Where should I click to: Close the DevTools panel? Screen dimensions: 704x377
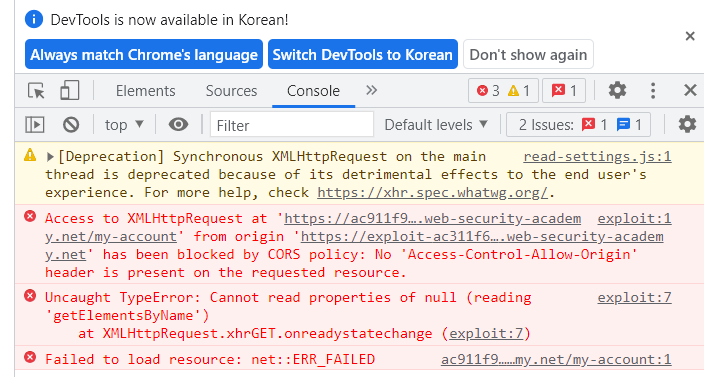pos(690,91)
